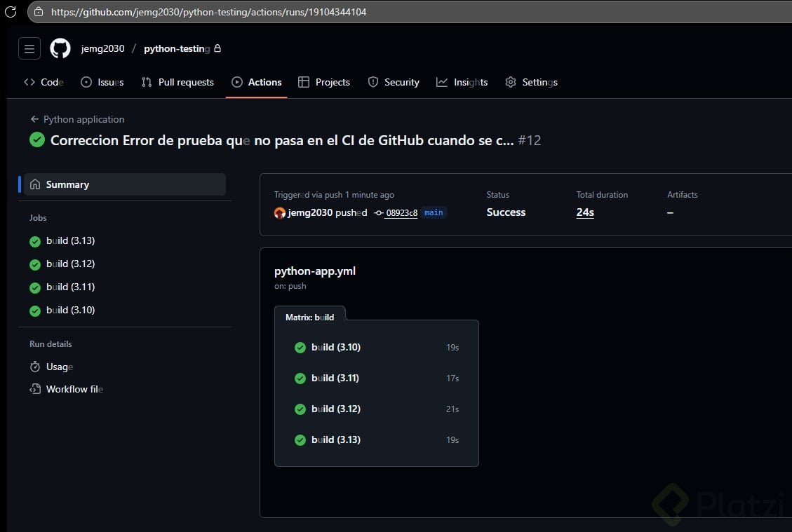This screenshot has height=532, width=792.
Task: Open the jemg2030 user profile link
Action: (x=102, y=48)
